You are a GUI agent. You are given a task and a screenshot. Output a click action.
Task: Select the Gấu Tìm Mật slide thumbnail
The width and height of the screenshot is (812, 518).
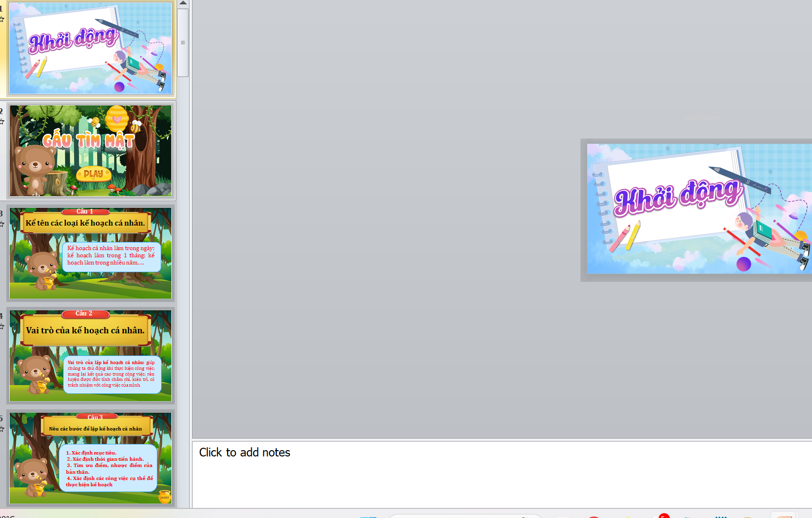click(x=90, y=151)
